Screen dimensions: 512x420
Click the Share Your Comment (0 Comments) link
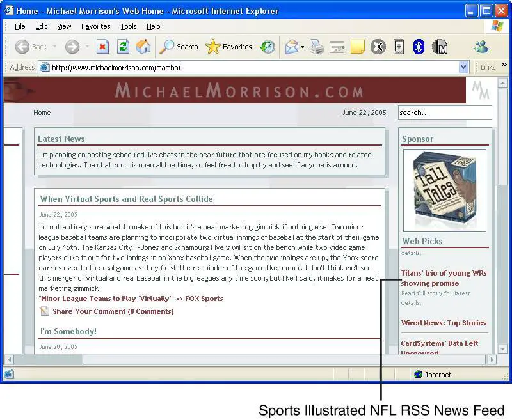113,311
